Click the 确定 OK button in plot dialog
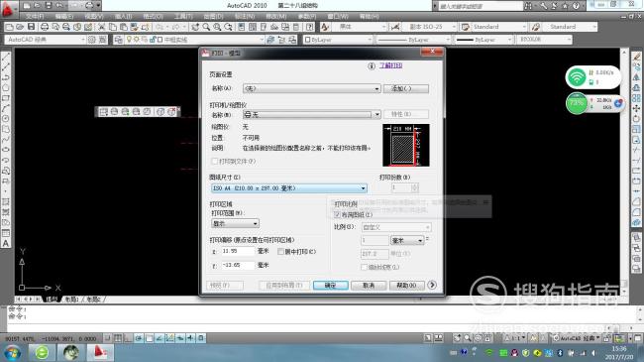The height and width of the screenshot is (362, 644). (x=331, y=285)
